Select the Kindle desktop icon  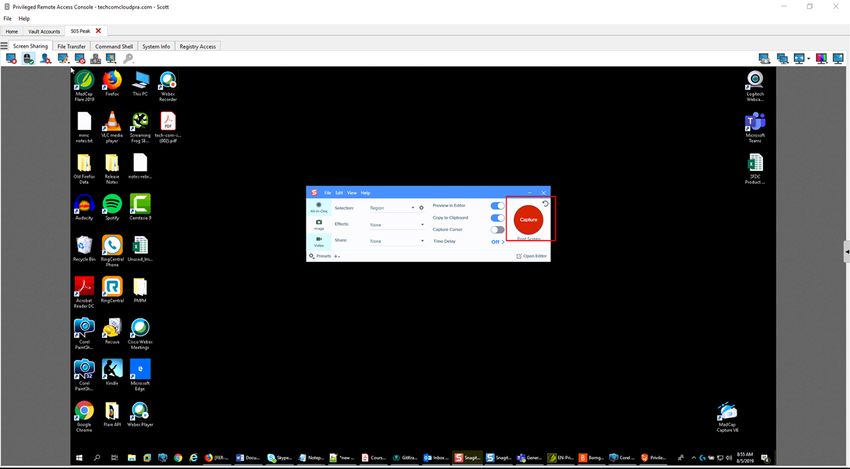tap(112, 372)
